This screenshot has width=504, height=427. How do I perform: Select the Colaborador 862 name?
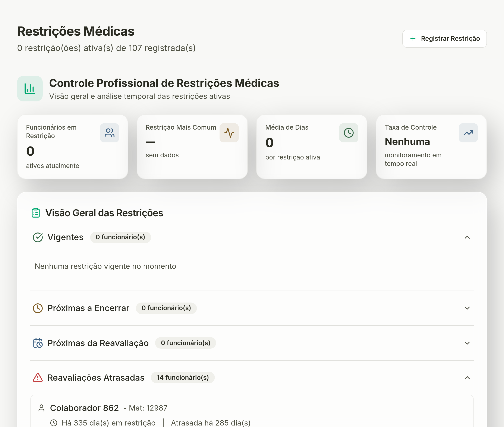click(x=85, y=408)
